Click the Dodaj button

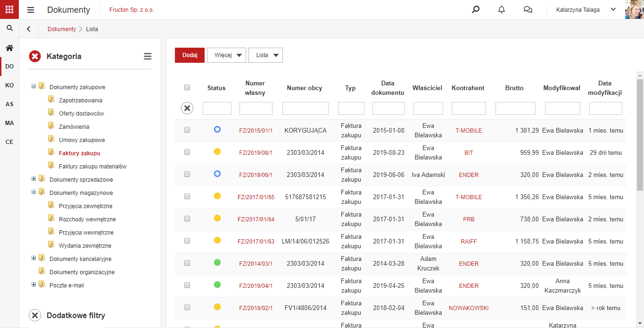(190, 55)
